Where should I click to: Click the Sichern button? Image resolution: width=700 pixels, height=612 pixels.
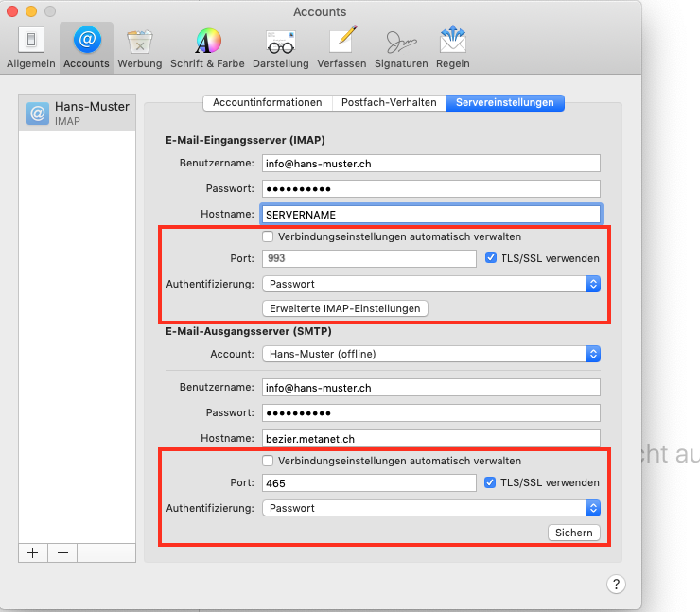pyautogui.click(x=573, y=533)
